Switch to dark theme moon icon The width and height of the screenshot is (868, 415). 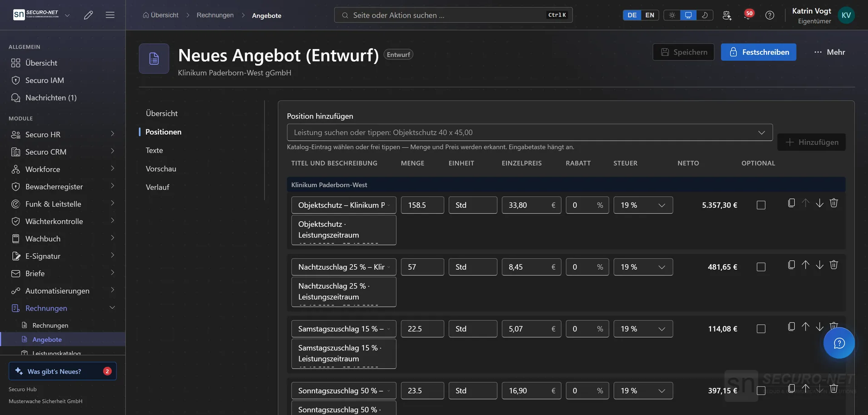click(705, 15)
